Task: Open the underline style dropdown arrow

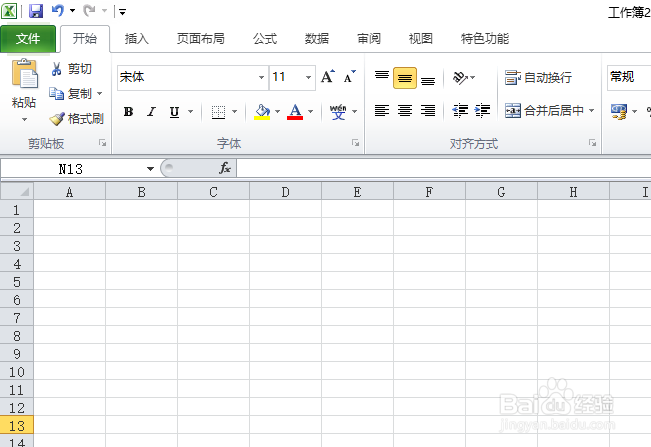Action: pos(191,112)
